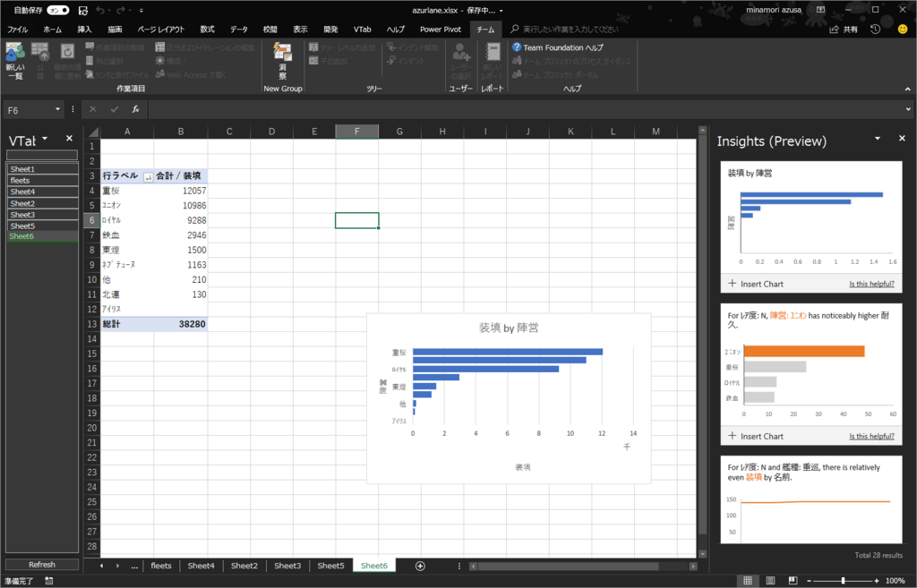Close the VTab side pane
This screenshot has width=917, height=588.
click(69, 139)
